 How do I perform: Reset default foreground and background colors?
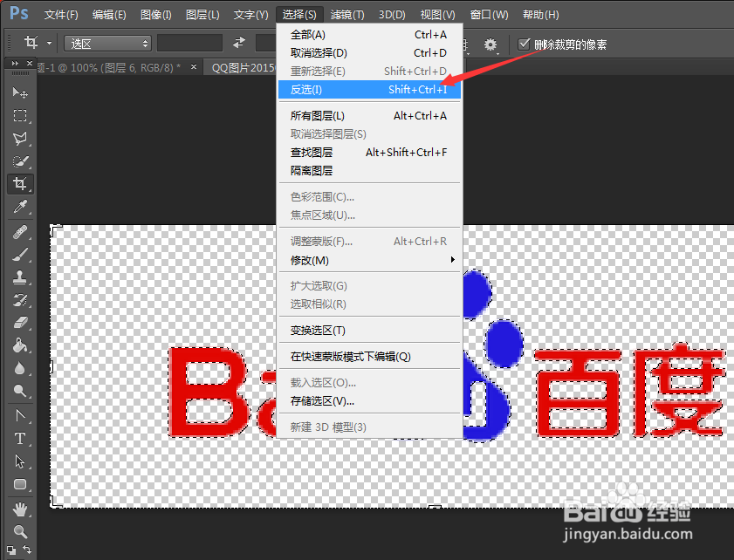(11, 550)
